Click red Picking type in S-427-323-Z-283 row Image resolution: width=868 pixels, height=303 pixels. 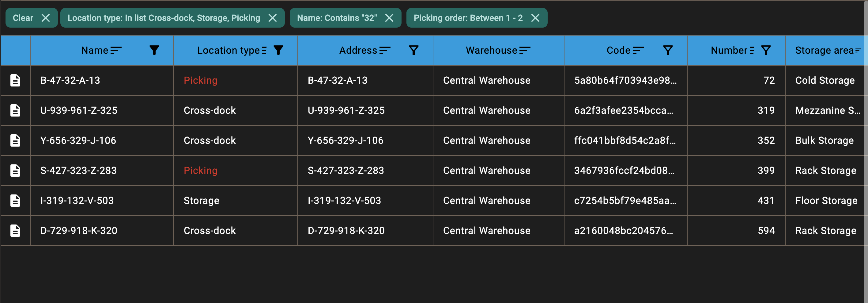click(x=201, y=171)
